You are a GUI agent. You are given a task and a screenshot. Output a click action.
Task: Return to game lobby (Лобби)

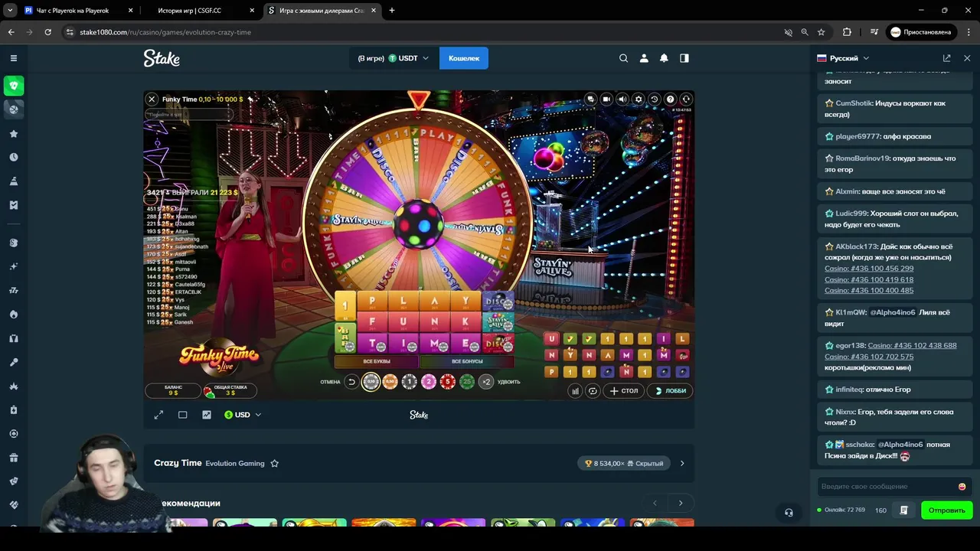point(671,390)
